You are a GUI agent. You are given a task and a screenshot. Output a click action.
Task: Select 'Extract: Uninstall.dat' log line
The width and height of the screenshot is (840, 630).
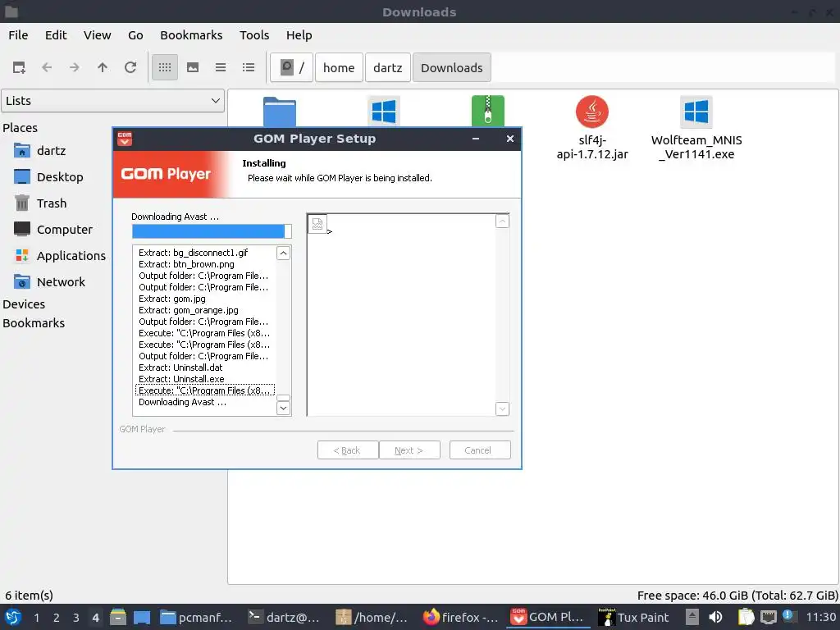click(x=180, y=367)
